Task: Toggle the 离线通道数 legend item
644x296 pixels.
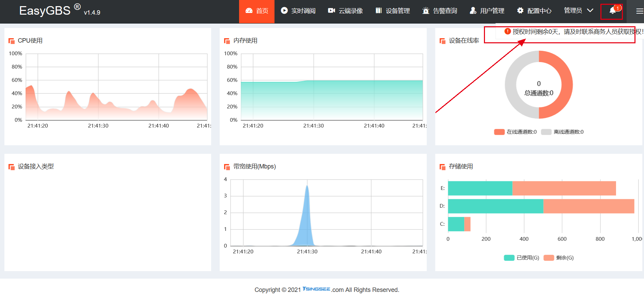Action: click(x=562, y=132)
